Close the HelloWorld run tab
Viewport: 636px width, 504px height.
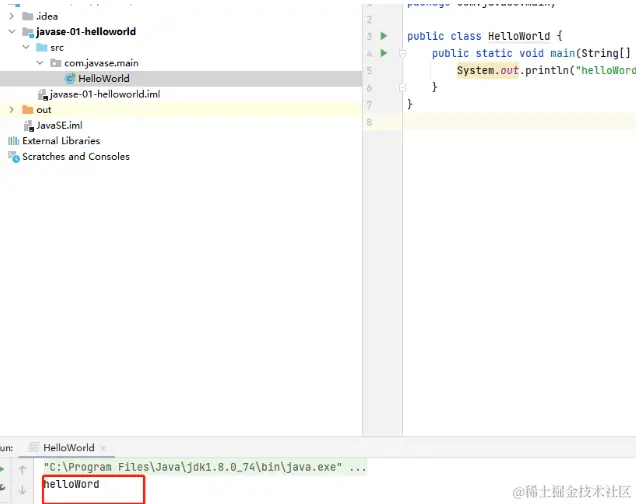103,448
